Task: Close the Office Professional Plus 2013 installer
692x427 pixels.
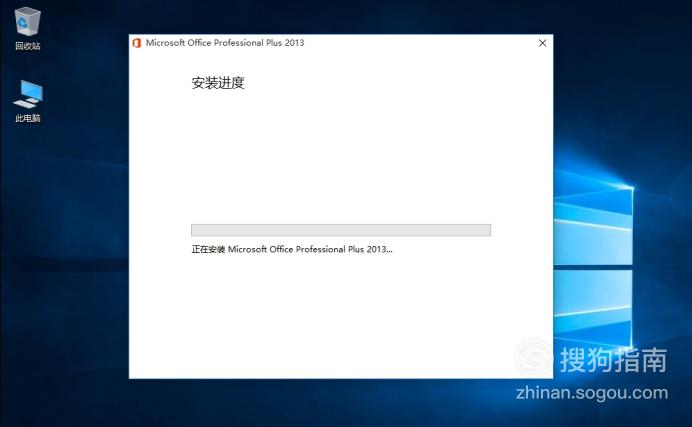Action: point(542,43)
